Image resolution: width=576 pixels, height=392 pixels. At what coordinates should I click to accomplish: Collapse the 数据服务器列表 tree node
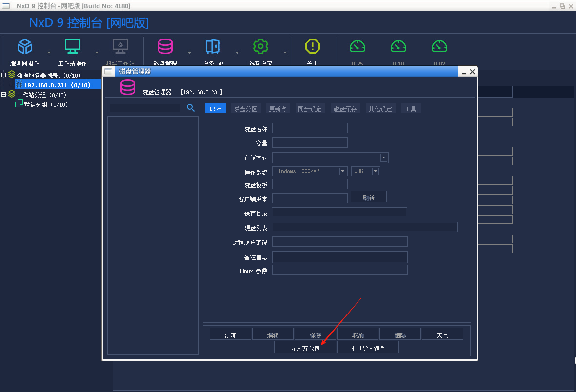click(5, 75)
